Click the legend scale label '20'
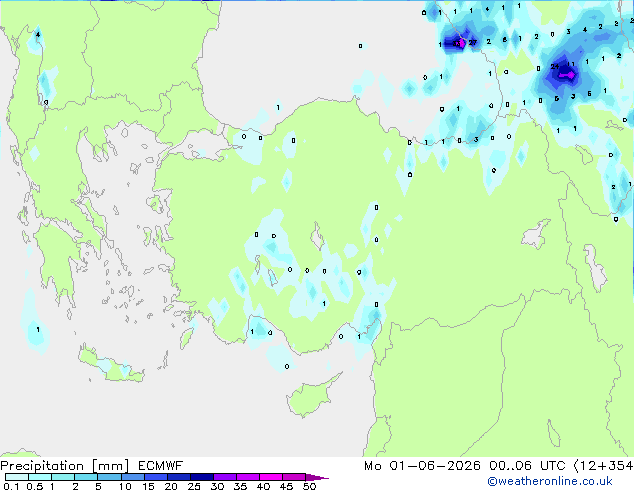Image resolution: width=634 pixels, height=490 pixels. 171,486
